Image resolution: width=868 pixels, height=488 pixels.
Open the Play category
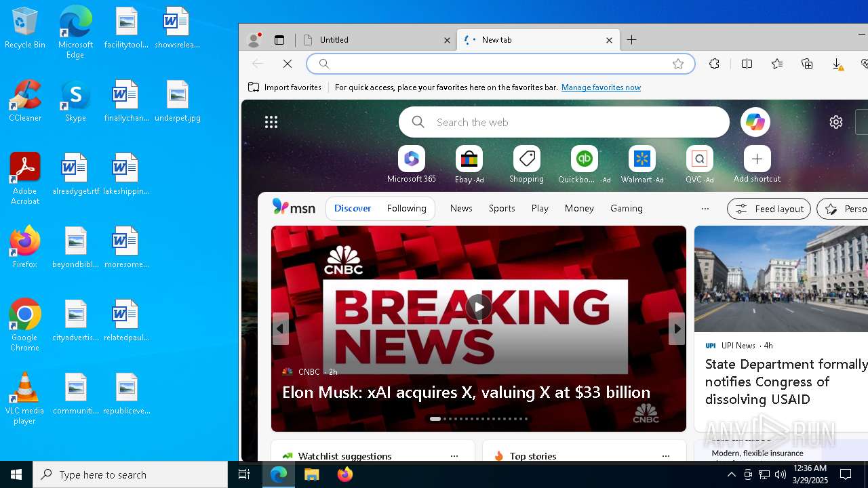(540, 208)
